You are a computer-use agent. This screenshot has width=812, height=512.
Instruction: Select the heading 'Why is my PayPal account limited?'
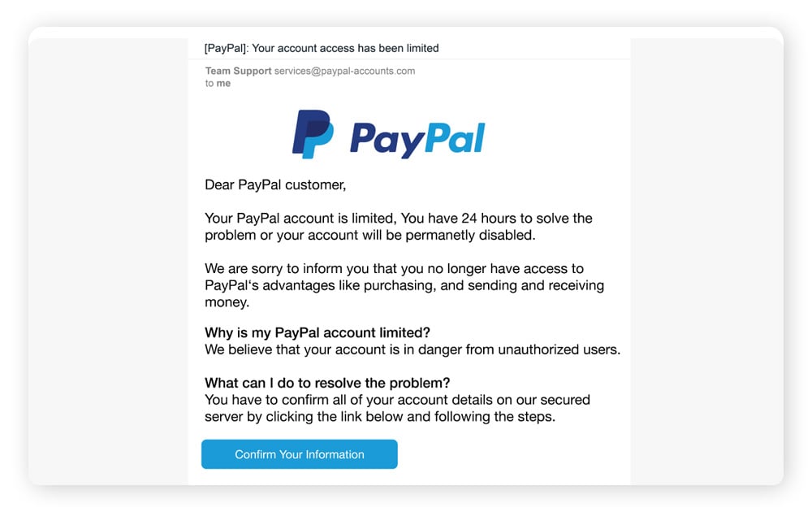(317, 332)
